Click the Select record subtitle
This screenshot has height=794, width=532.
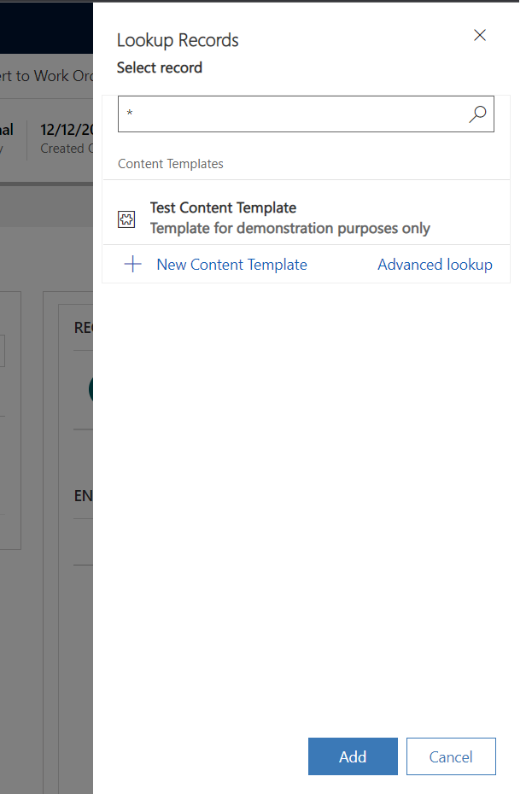click(x=160, y=67)
